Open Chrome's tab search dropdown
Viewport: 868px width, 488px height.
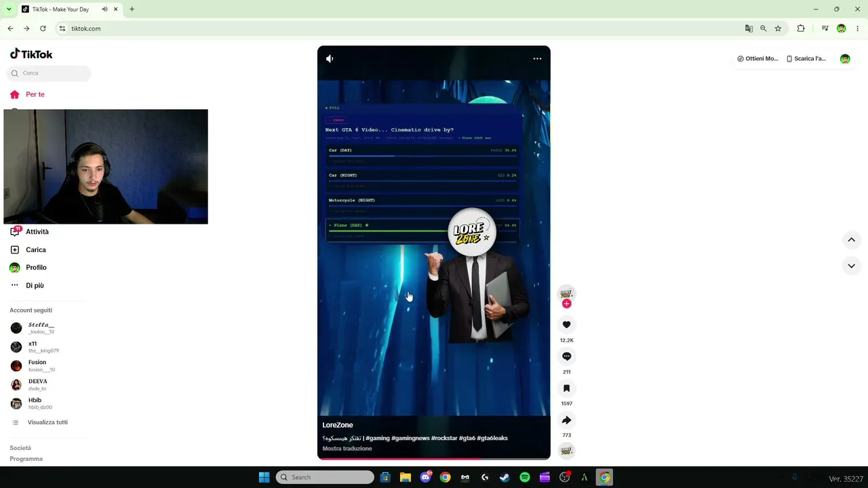pos(9,9)
